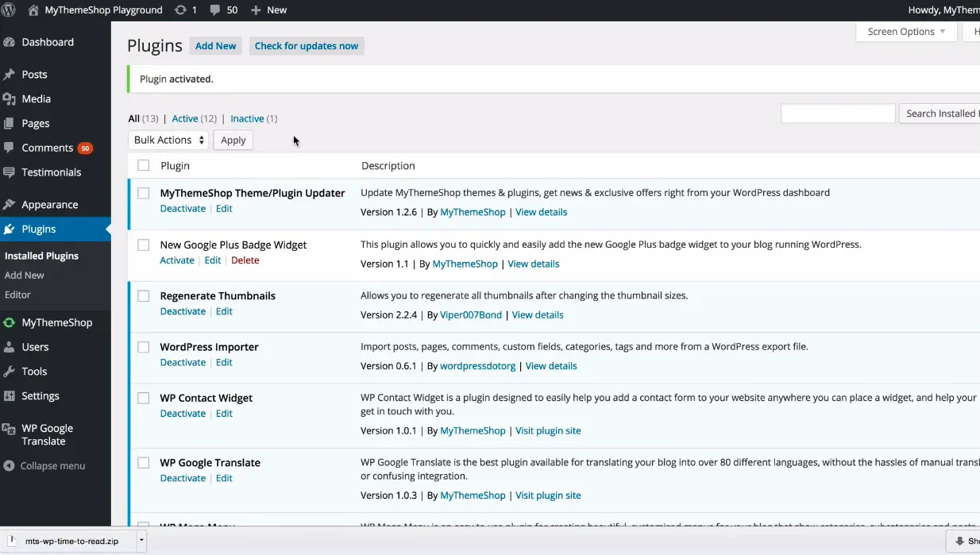
Task: Open the Add New submenu item
Action: 25,276
